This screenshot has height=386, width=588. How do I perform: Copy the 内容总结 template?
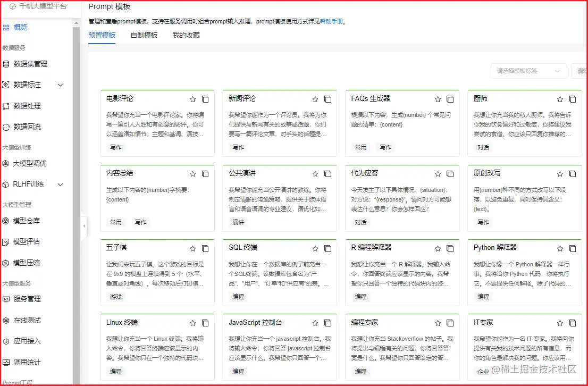[x=205, y=174]
